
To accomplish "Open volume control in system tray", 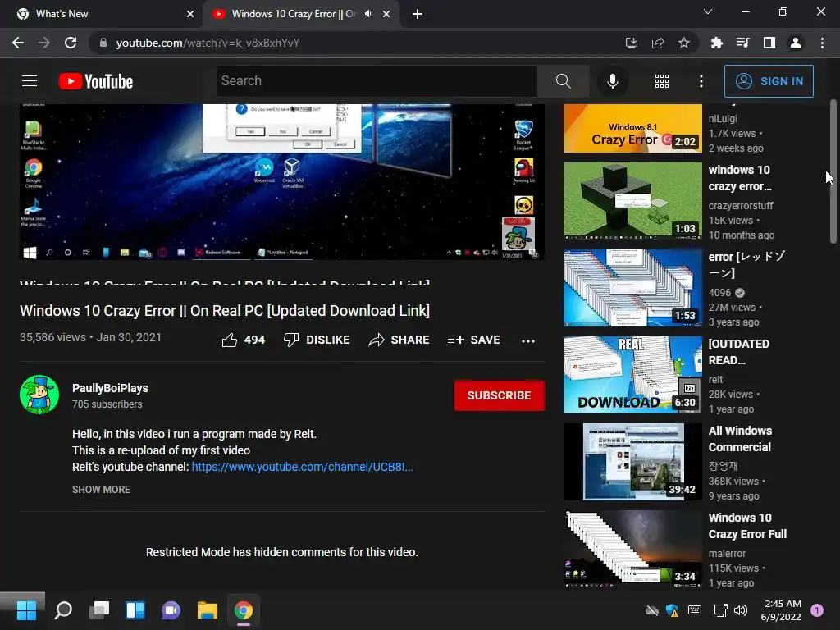I will pyautogui.click(x=741, y=610).
